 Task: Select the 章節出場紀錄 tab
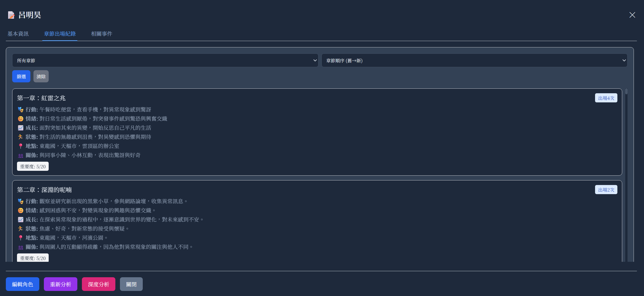[x=60, y=34]
